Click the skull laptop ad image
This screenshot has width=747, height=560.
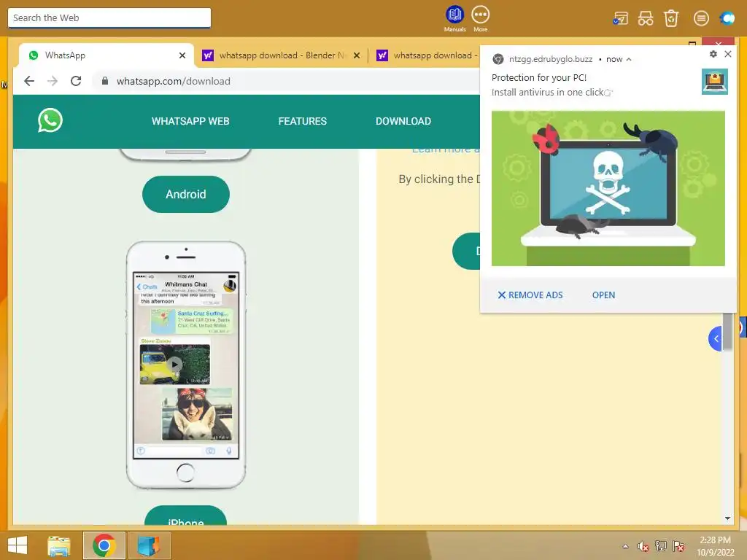(608, 188)
